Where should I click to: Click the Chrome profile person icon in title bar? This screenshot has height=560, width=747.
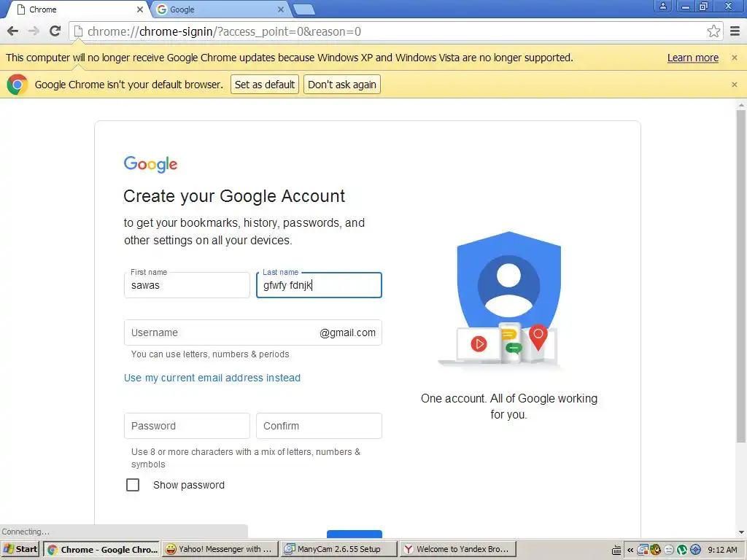tap(662, 6)
